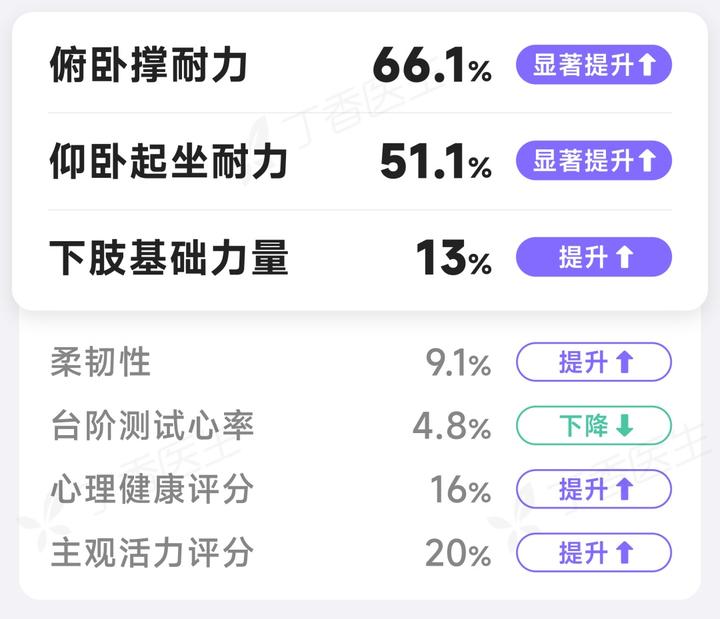Viewport: 720px width, 619px height.
Task: Click the purple up arrow in 柔韧性 badge
Action: (624, 362)
